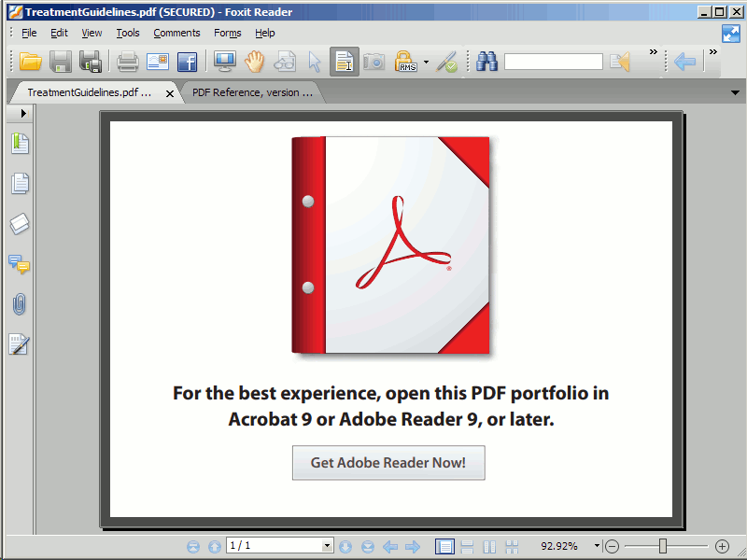Enable Facing pages view mode
The height and width of the screenshot is (560, 747).
489,546
